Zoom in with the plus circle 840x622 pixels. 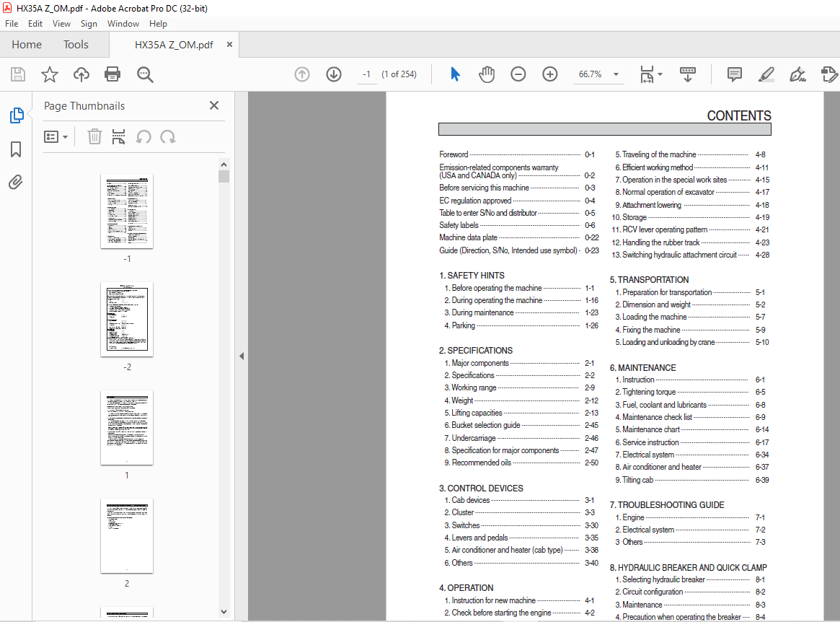[x=549, y=74]
